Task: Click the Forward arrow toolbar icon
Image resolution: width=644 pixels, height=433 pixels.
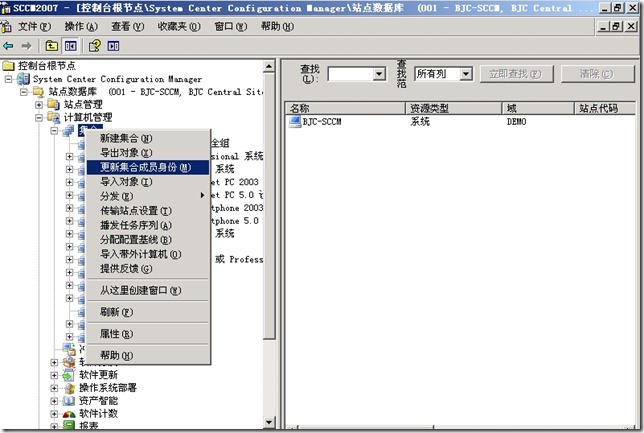Action: [x=26, y=46]
